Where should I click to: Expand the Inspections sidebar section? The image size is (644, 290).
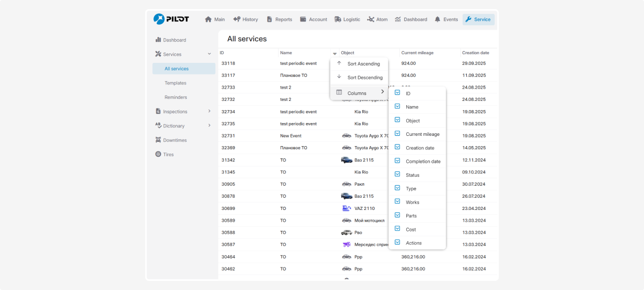coord(209,112)
